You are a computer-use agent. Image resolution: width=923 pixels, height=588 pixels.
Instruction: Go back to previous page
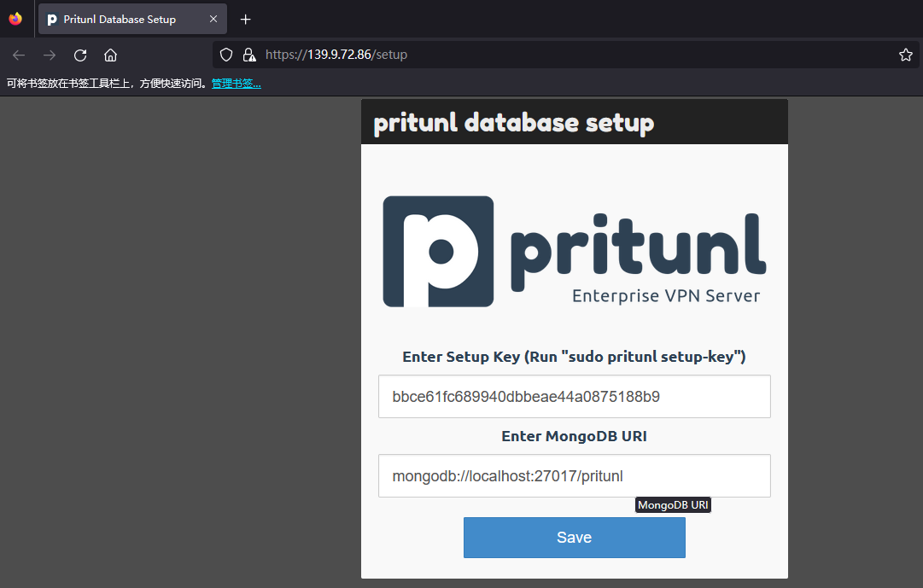[19, 55]
